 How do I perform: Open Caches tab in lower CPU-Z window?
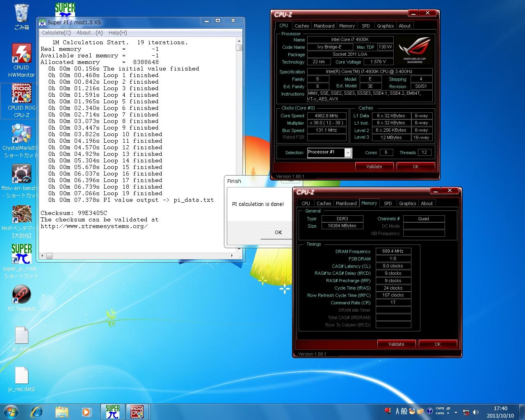[324, 203]
